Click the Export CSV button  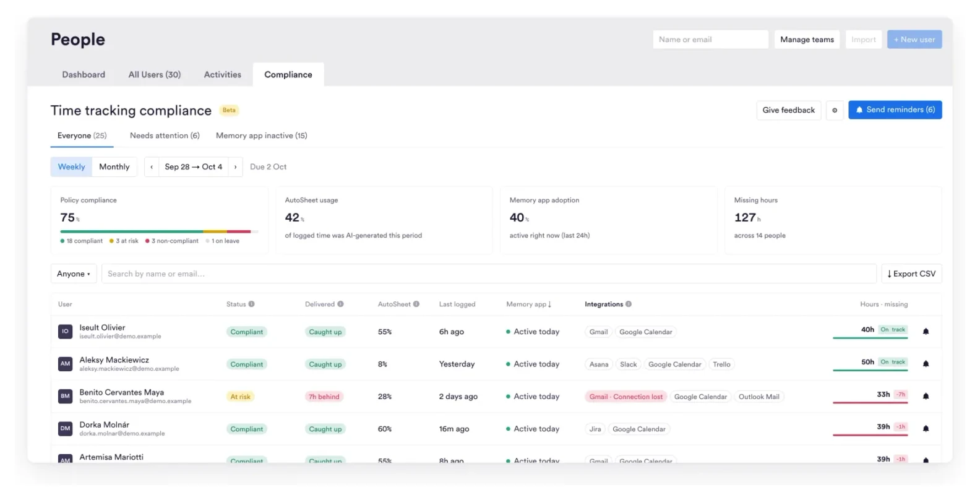pyautogui.click(x=911, y=274)
